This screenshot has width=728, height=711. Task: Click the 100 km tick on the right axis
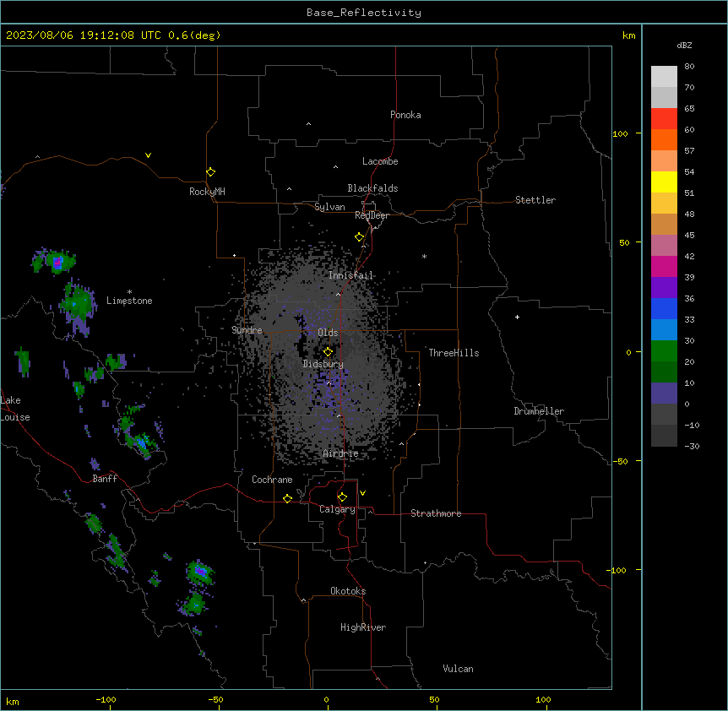[638, 133]
